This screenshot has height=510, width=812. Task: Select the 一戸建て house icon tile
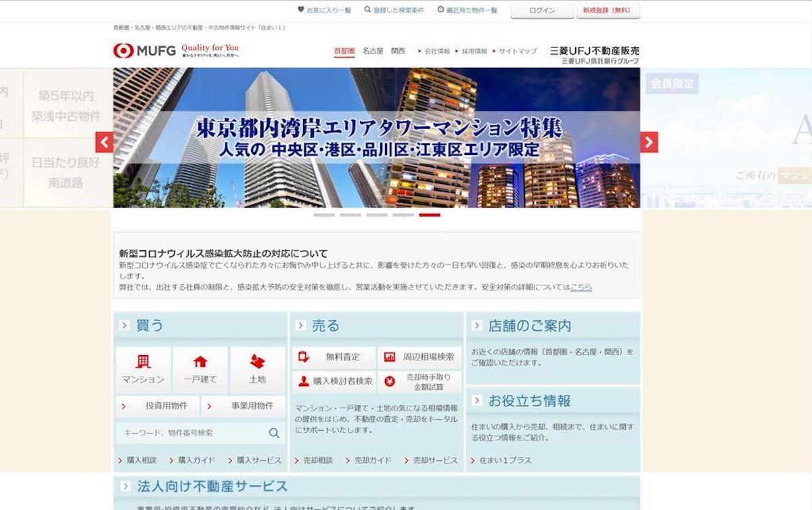200,369
